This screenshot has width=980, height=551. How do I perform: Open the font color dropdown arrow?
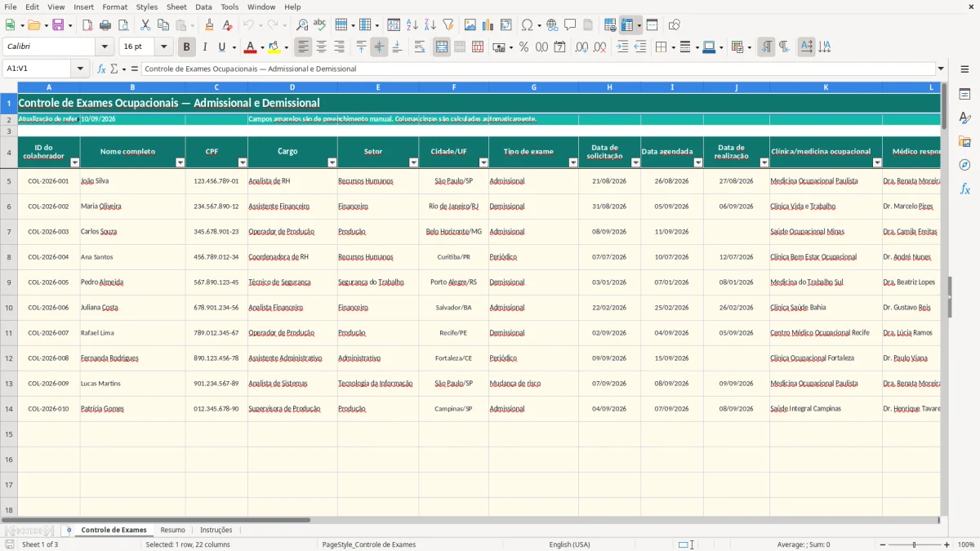[x=262, y=47]
